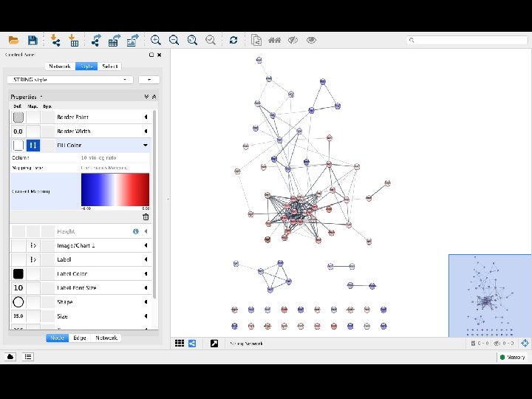532x399 pixels.
Task: Open the Properties dropdown menu
Action: tap(27, 97)
